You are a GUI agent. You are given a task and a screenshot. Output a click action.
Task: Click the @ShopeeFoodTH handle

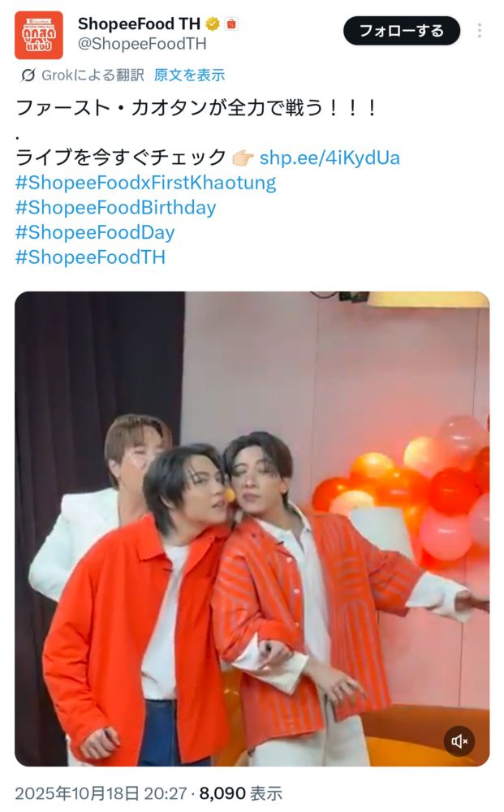tap(142, 44)
